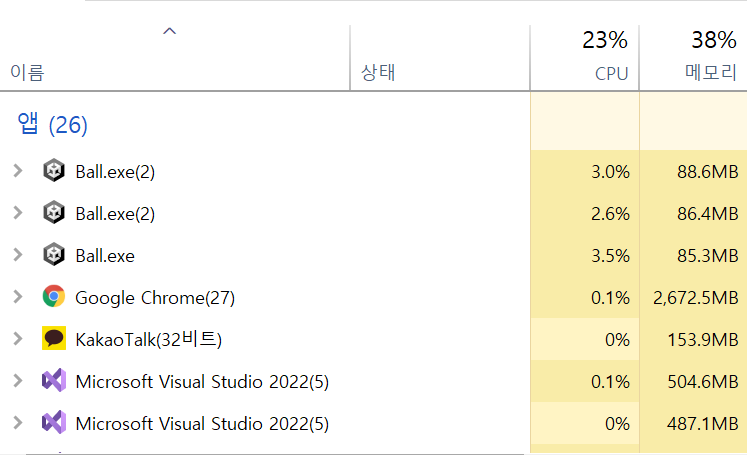The width and height of the screenshot is (747, 455).
Task: Click the 3.0% CPU value
Action: [610, 172]
